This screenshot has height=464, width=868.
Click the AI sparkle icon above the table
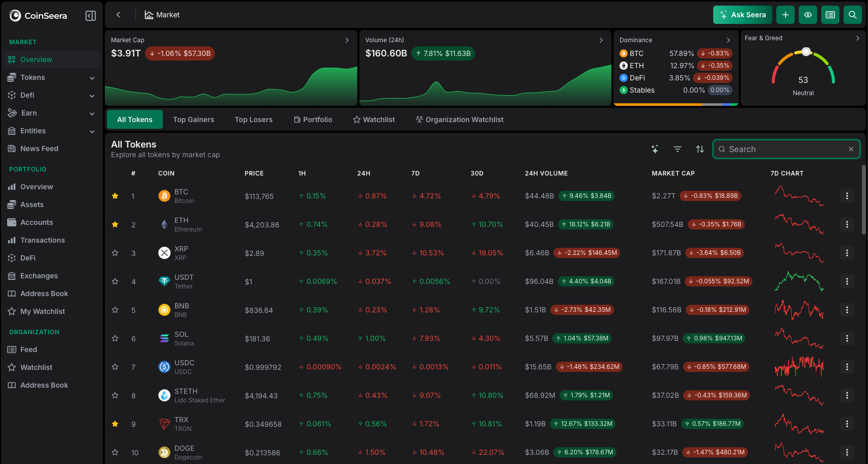pyautogui.click(x=655, y=149)
